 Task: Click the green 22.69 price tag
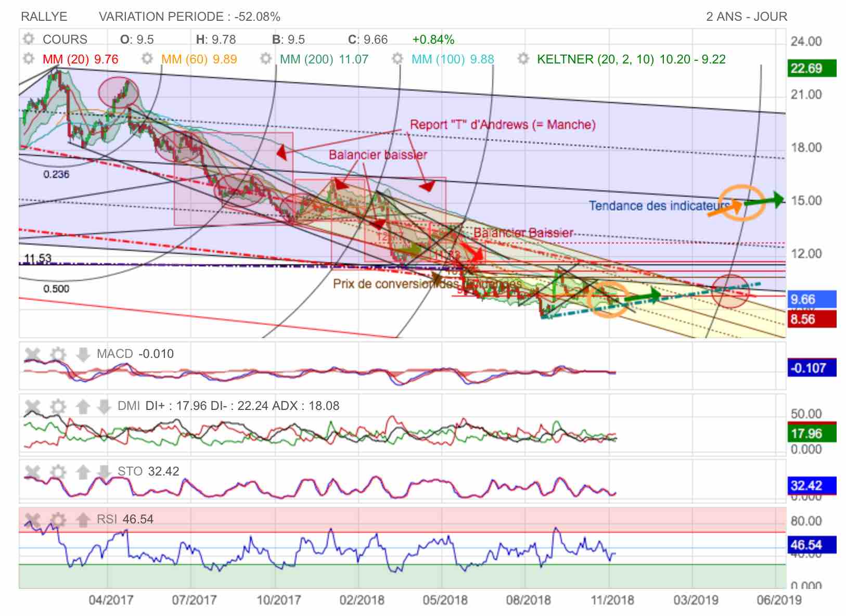coord(812,68)
